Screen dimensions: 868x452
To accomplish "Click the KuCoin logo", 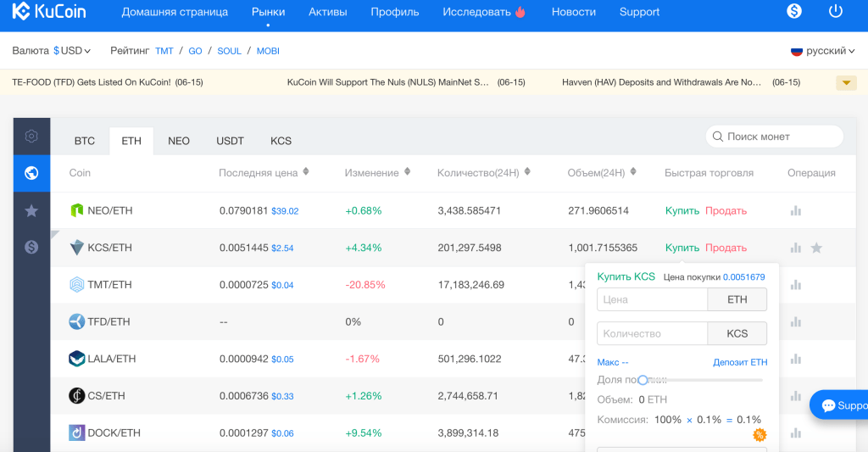I will click(x=48, y=10).
